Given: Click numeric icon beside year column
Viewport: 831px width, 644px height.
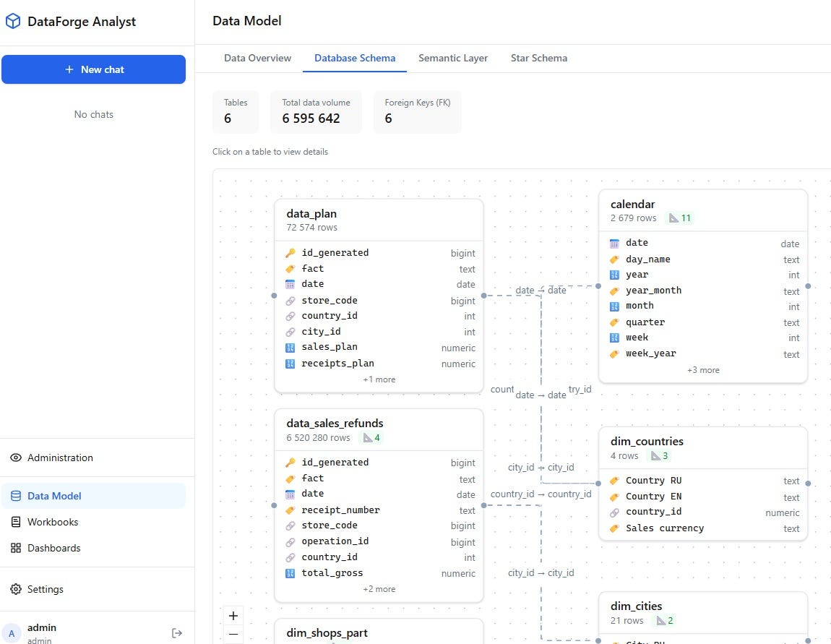Looking at the screenshot, I should coord(614,275).
